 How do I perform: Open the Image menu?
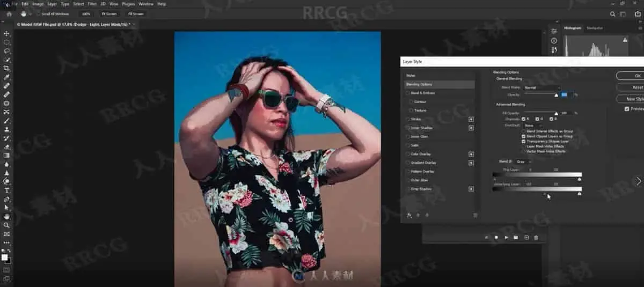tap(38, 4)
